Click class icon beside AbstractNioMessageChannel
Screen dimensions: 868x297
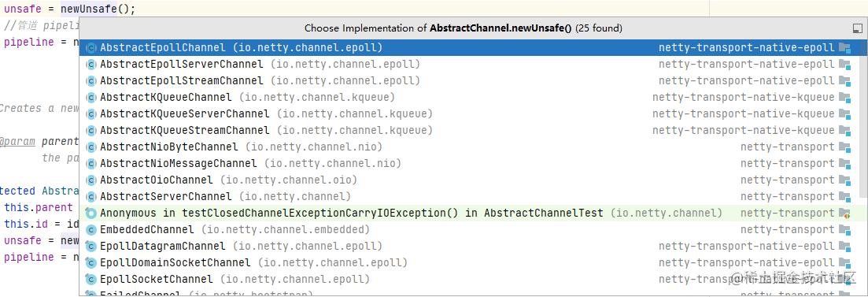pyautogui.click(x=90, y=164)
